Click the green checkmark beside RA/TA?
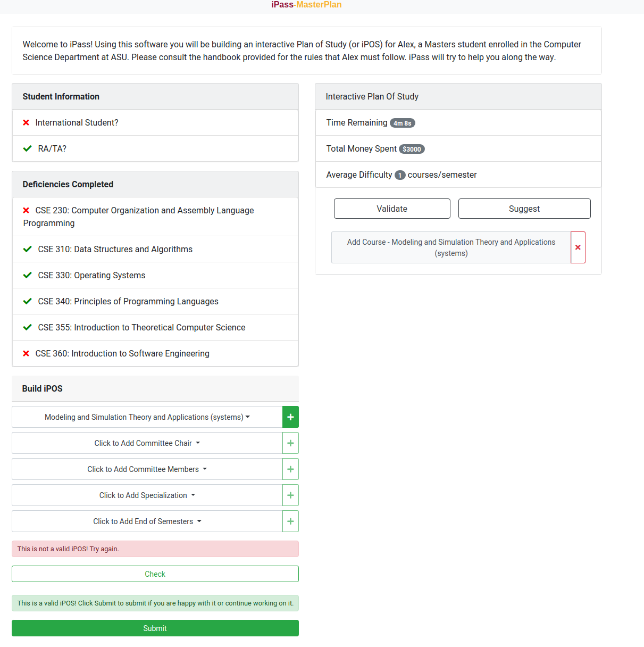 coord(27,148)
